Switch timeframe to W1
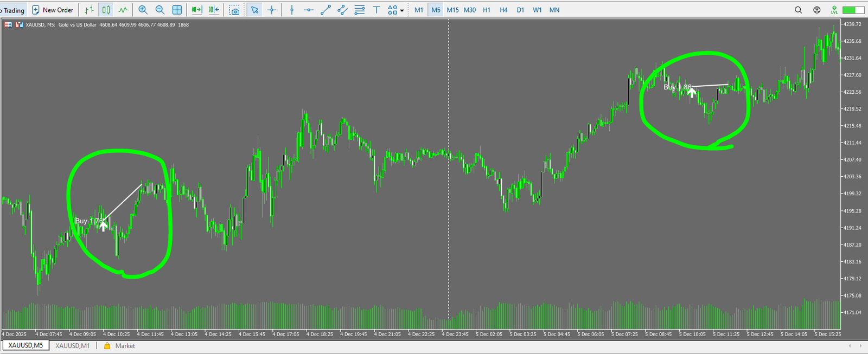 (x=537, y=10)
